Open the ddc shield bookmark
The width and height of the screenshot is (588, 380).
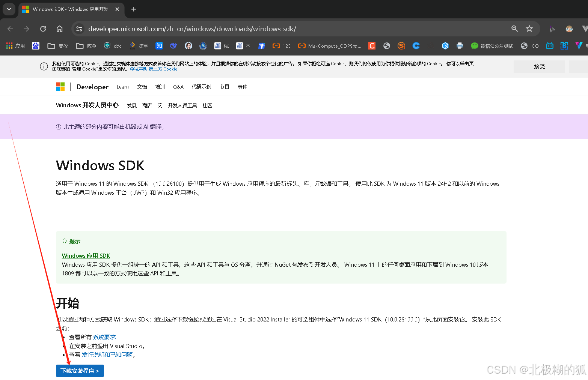pyautogui.click(x=113, y=46)
